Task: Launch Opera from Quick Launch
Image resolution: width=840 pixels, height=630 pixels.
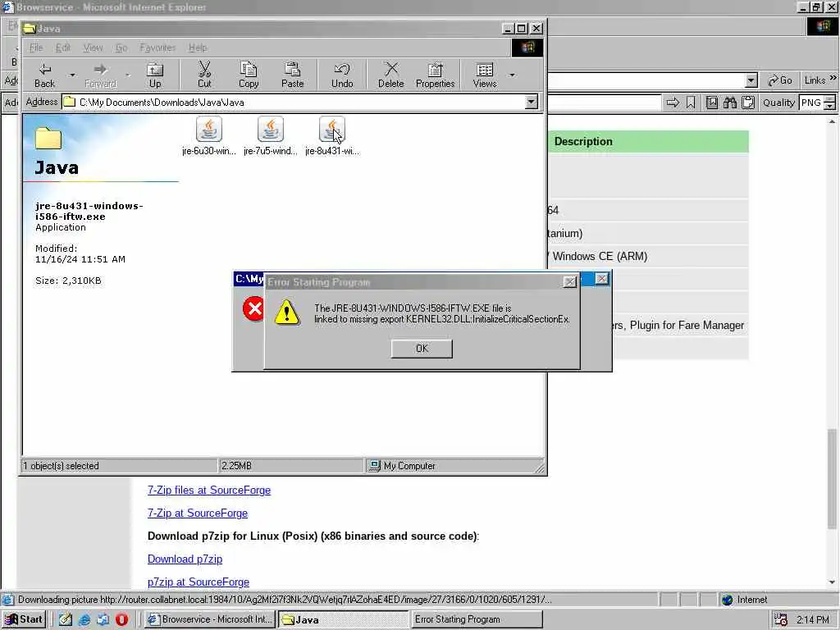Action: pos(121,620)
